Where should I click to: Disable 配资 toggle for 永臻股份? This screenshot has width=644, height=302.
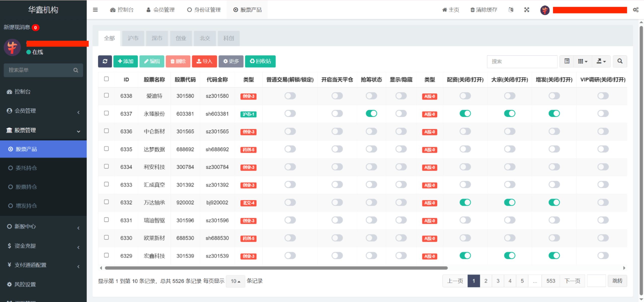pos(465,113)
